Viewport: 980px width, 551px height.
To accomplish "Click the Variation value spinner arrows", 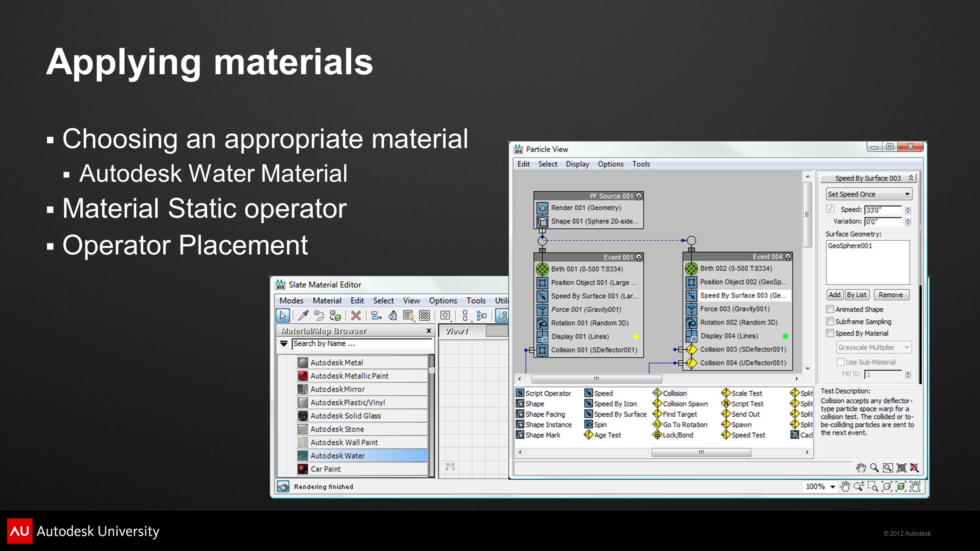I will [908, 222].
